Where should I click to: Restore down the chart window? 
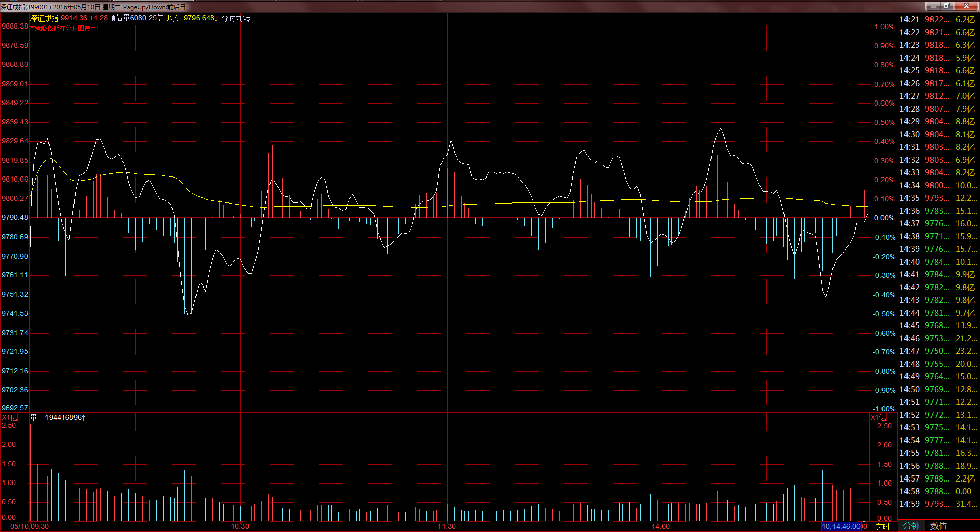pos(946,6)
